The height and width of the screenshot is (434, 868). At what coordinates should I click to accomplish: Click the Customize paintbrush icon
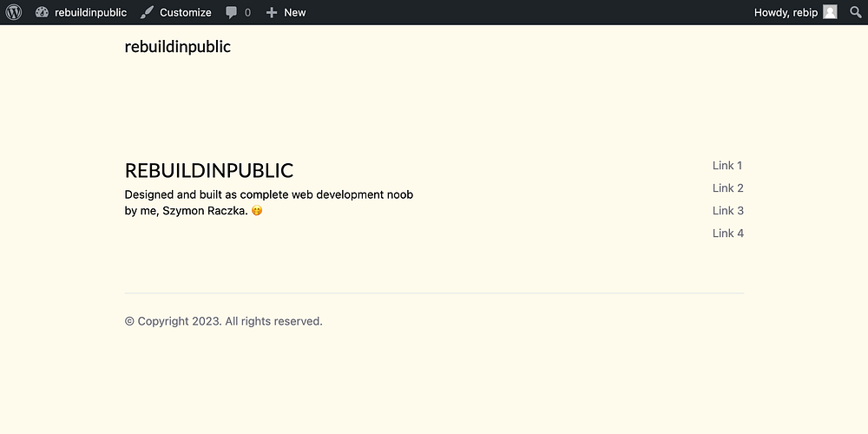coord(147,12)
